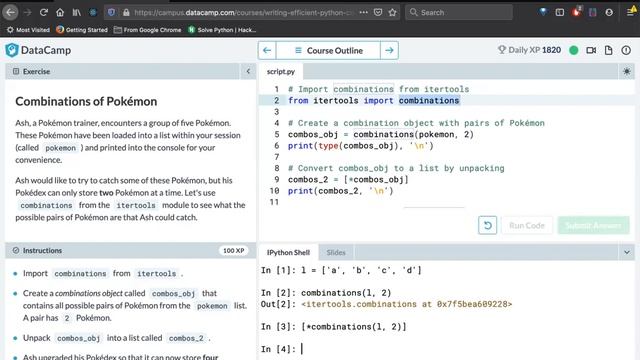Click In [3] combinations unpack line
The width and height of the screenshot is (640, 360).
click(x=333, y=327)
